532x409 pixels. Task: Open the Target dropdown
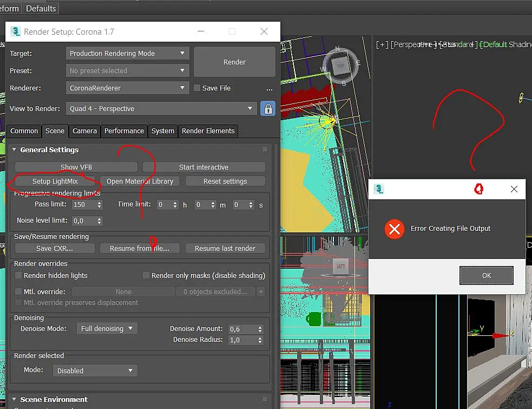(127, 53)
